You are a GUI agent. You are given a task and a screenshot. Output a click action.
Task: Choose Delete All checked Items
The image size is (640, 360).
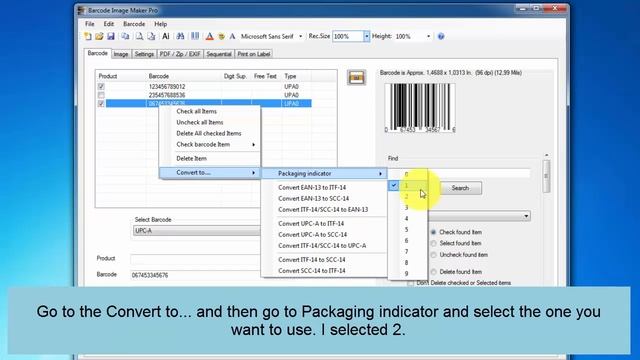coord(210,133)
